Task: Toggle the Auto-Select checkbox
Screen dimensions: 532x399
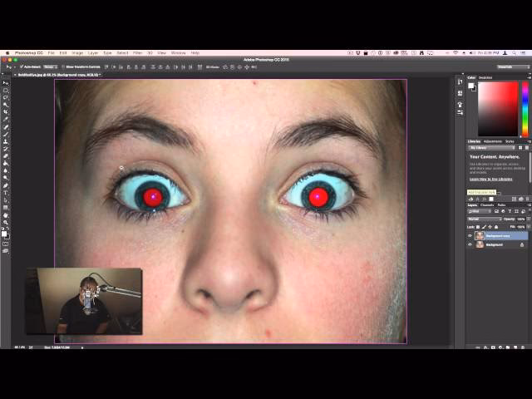Action: [22, 66]
